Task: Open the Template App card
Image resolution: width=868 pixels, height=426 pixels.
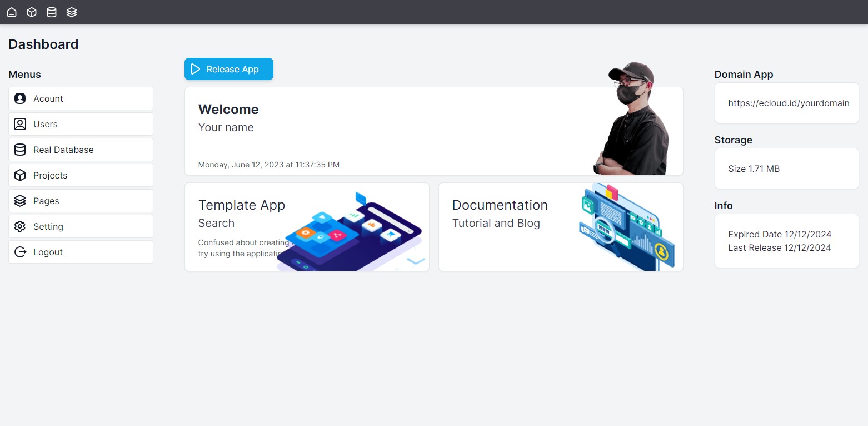Action: point(306,227)
